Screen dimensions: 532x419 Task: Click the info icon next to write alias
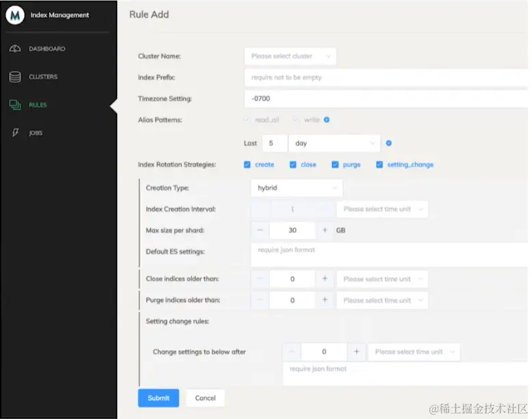tap(327, 120)
